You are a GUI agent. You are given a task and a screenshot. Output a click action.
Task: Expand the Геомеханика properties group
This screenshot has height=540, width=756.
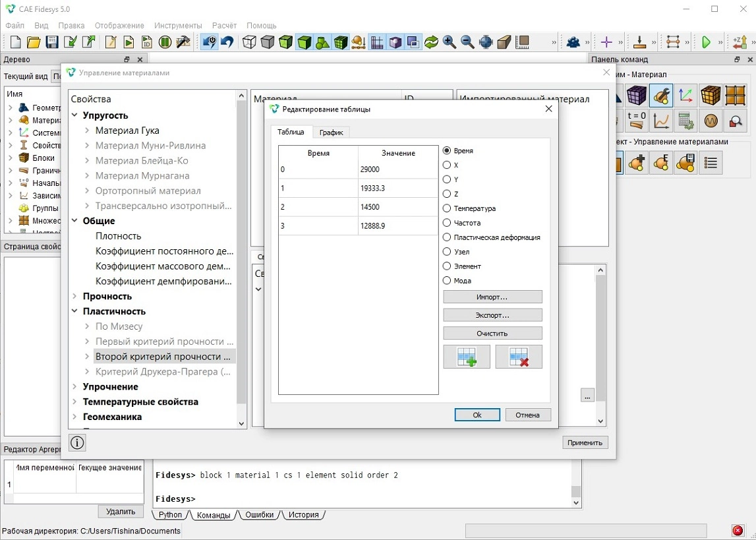coord(74,417)
